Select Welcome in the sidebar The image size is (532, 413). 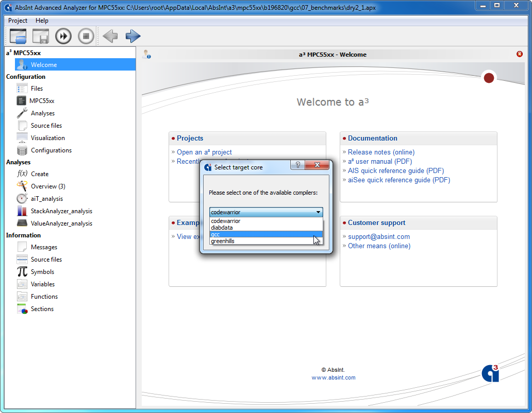coord(75,65)
